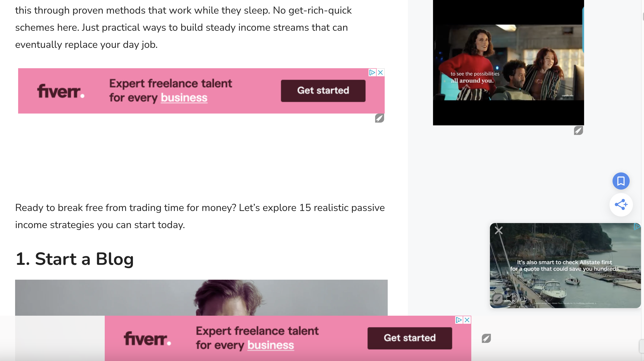Click leaf icon below top Fiverr banner
The height and width of the screenshot is (361, 644).
[379, 118]
